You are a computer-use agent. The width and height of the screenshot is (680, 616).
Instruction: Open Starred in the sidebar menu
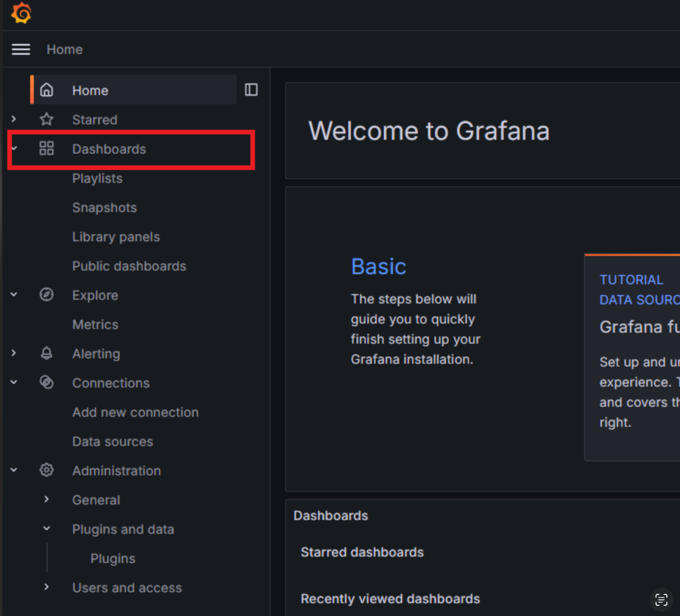[95, 120]
